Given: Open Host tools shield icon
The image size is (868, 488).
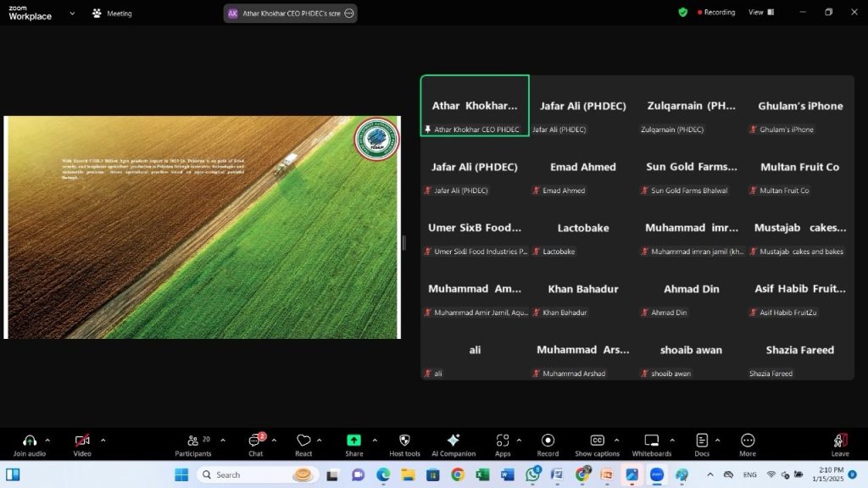Looking at the screenshot, I should pyautogui.click(x=404, y=441).
